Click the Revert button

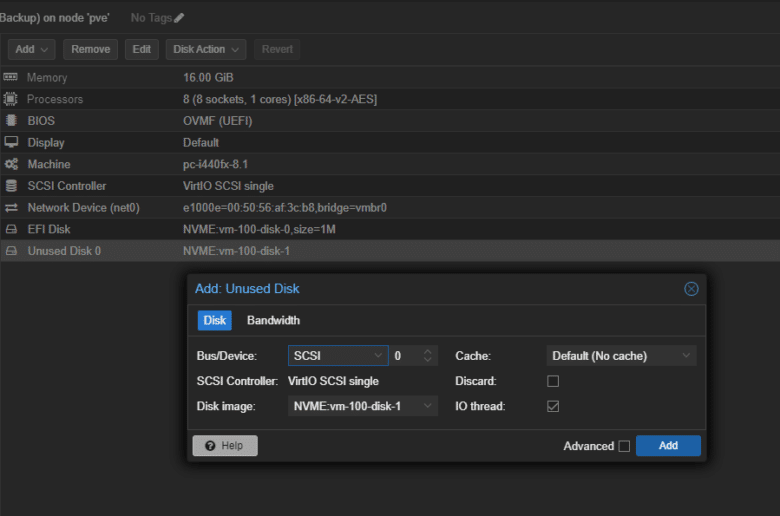(277, 49)
